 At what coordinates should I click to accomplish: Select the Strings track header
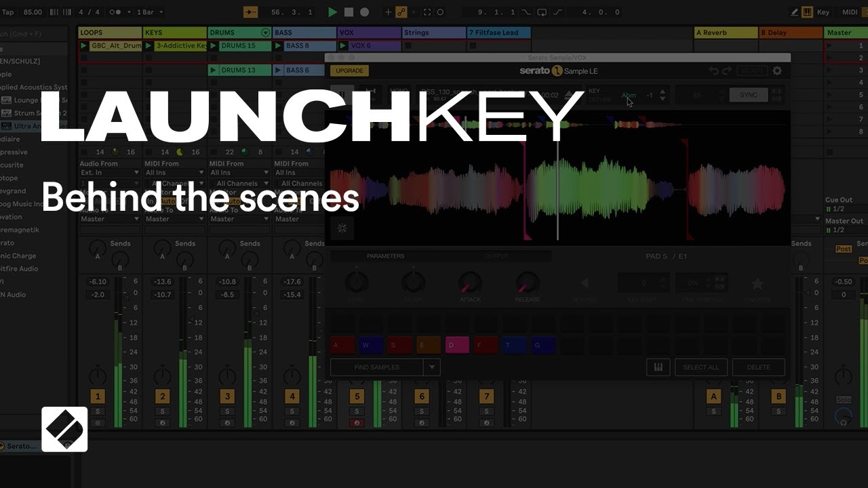(x=434, y=33)
